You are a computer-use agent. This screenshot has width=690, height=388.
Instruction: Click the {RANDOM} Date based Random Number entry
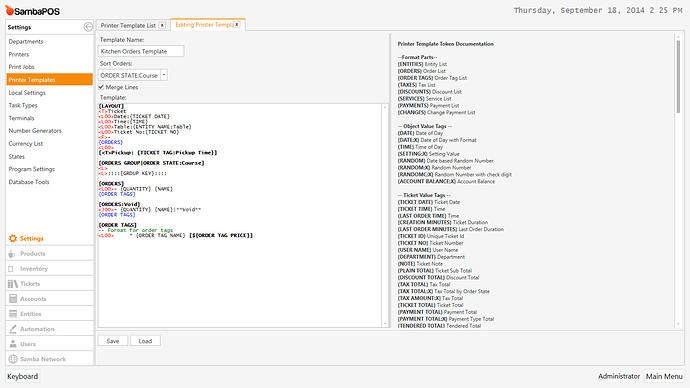point(445,161)
